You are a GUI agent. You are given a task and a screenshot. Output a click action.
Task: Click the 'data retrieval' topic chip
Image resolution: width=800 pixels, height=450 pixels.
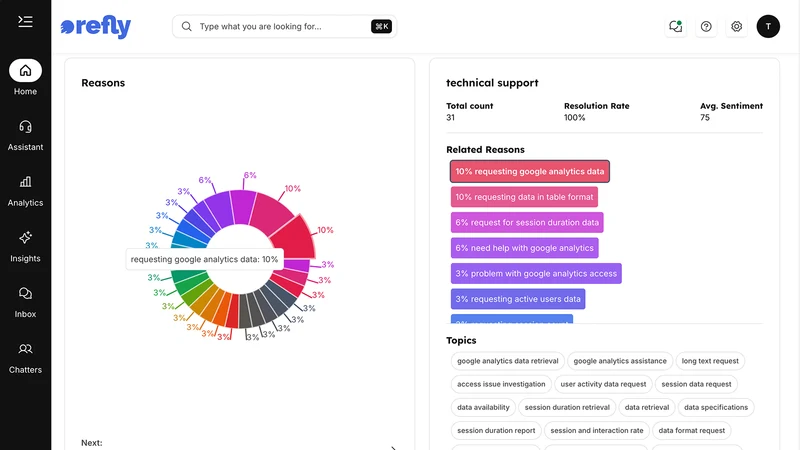pos(647,407)
